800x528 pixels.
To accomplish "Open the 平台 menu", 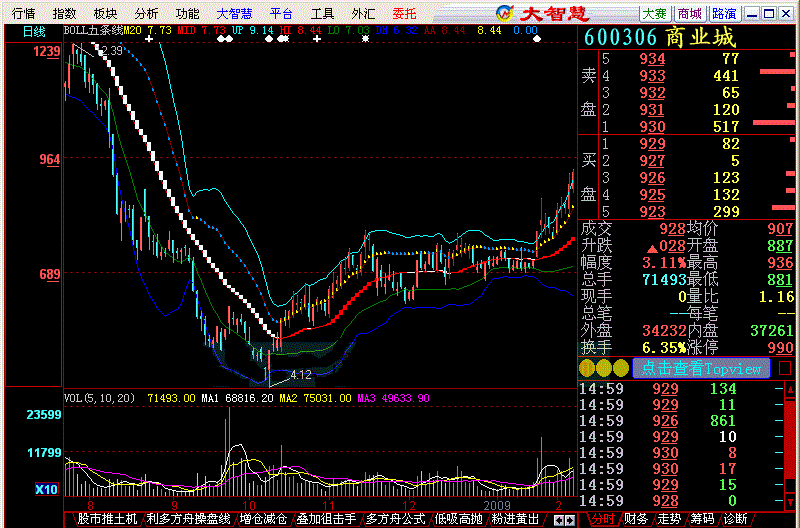I will pos(281,14).
